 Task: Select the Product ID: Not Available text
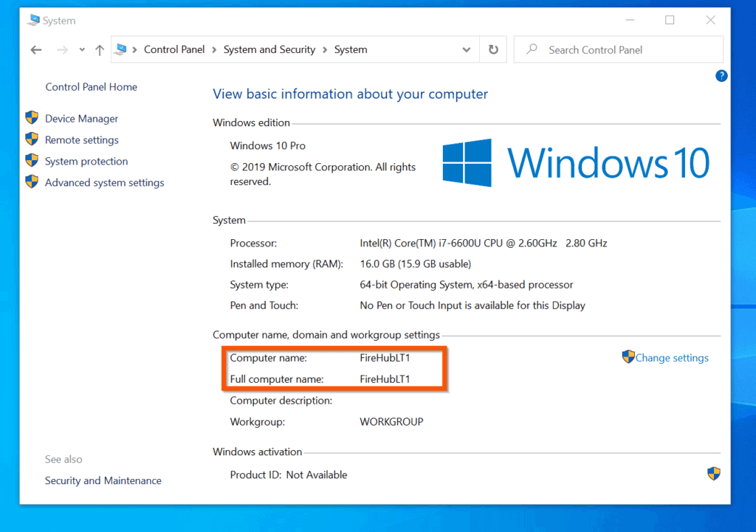pyautogui.click(x=289, y=474)
